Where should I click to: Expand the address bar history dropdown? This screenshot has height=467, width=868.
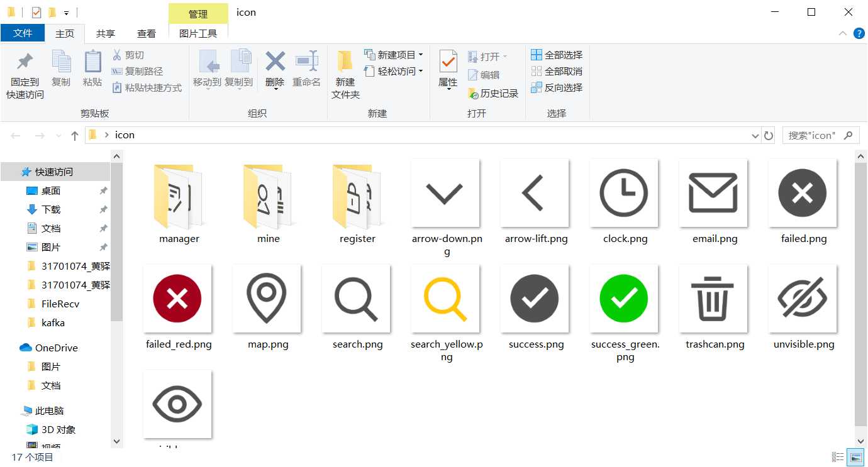pos(755,135)
